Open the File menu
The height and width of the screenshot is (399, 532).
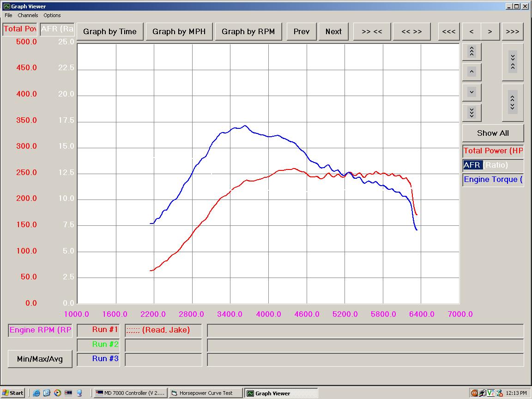[x=8, y=15]
